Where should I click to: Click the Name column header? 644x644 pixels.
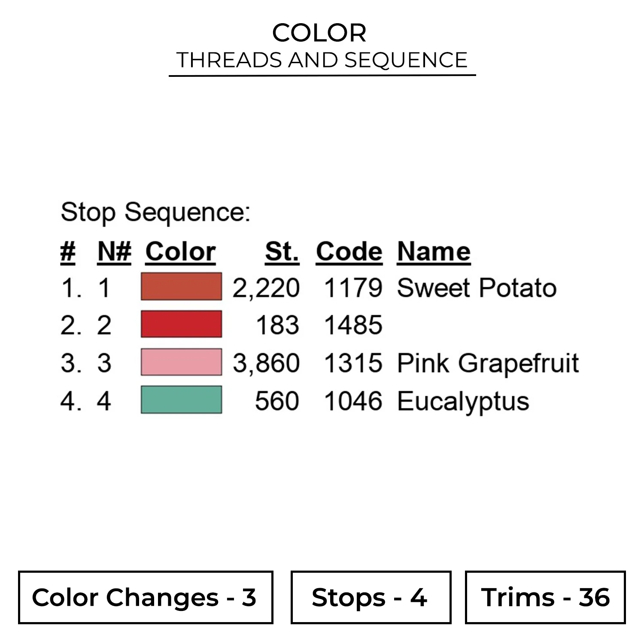tap(434, 251)
